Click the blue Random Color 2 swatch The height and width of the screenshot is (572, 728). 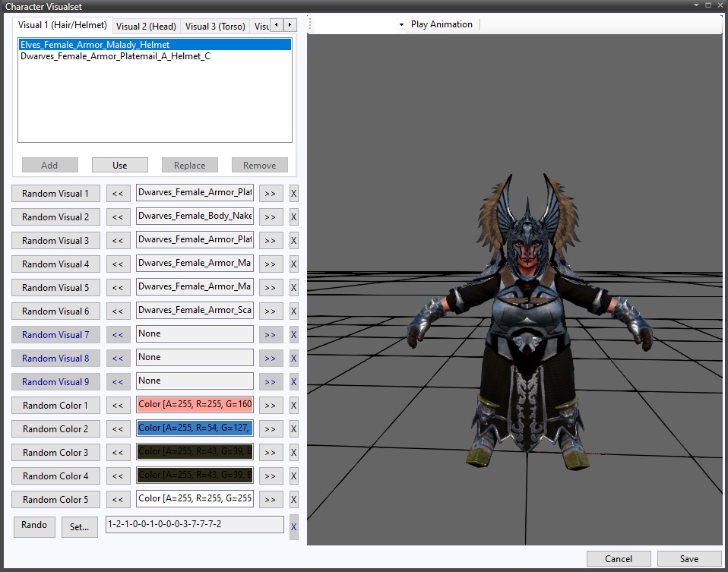point(195,428)
